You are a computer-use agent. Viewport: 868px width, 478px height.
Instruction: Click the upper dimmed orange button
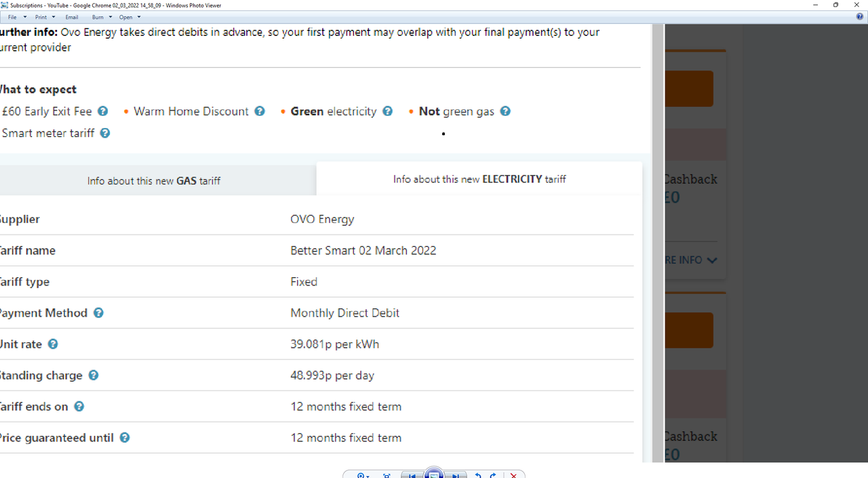click(x=688, y=89)
